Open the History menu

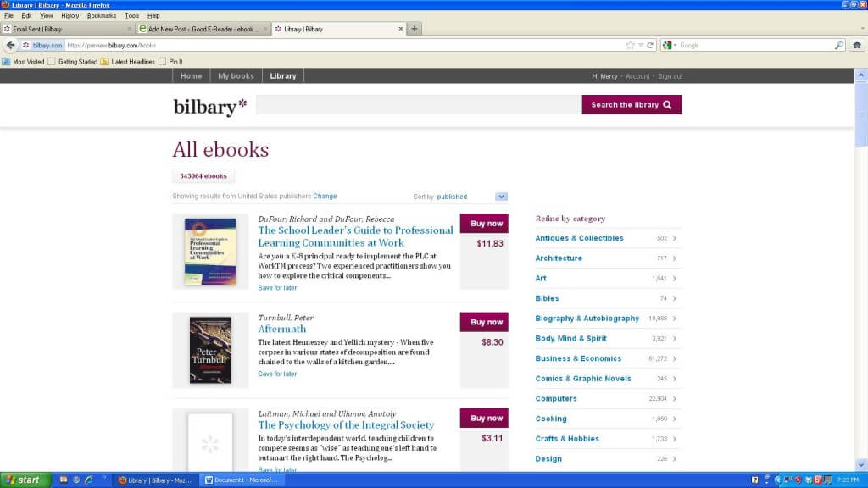tap(70, 16)
